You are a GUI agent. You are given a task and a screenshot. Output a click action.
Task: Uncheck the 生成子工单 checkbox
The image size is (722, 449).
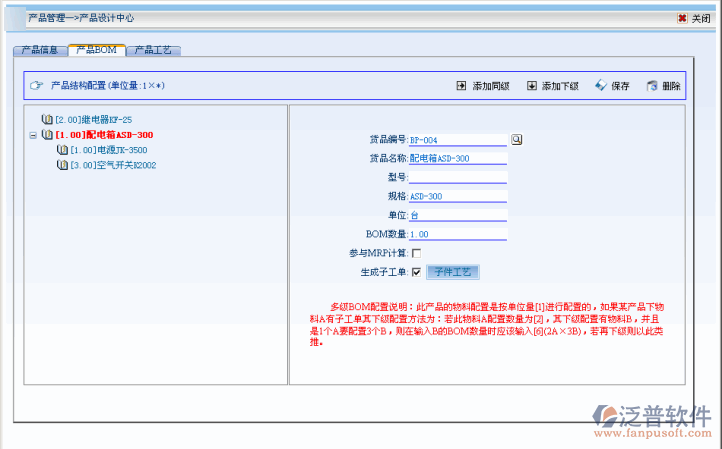416,271
